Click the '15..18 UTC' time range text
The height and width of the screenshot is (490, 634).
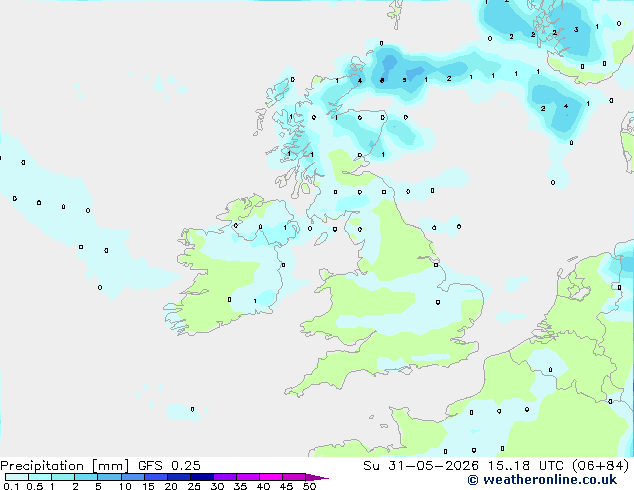pos(525,466)
